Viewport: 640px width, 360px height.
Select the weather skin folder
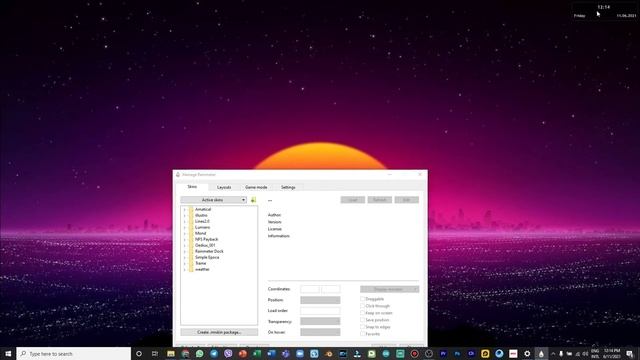202,269
